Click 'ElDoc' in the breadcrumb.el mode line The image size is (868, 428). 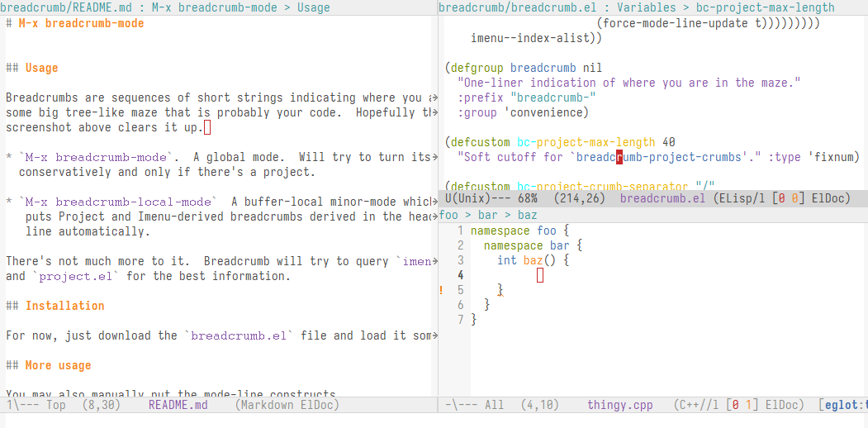tap(828, 199)
